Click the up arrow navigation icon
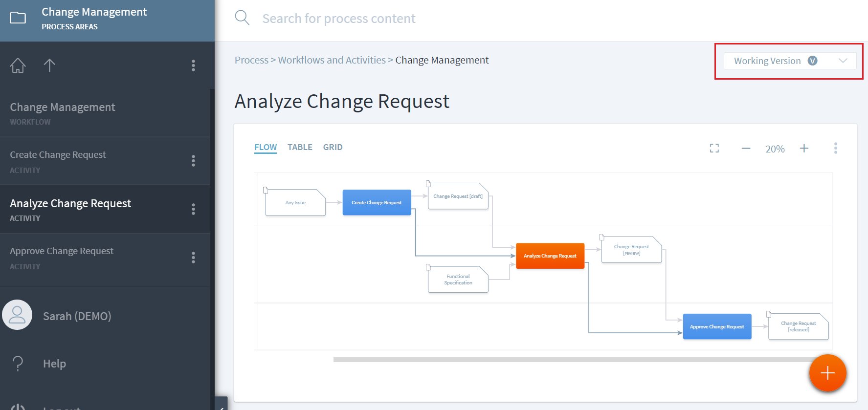The width and height of the screenshot is (868, 410). coord(49,65)
